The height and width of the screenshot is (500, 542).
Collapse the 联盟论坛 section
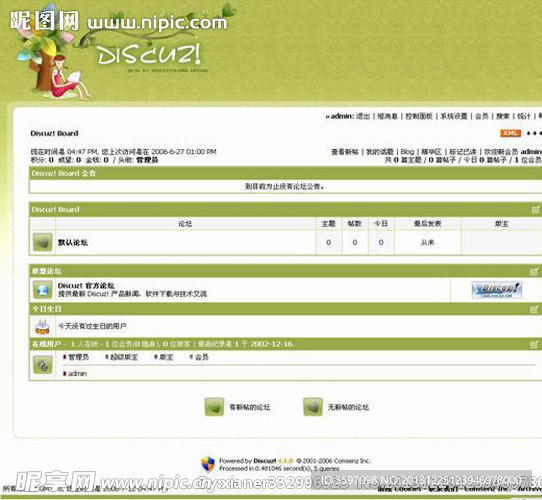(534, 271)
